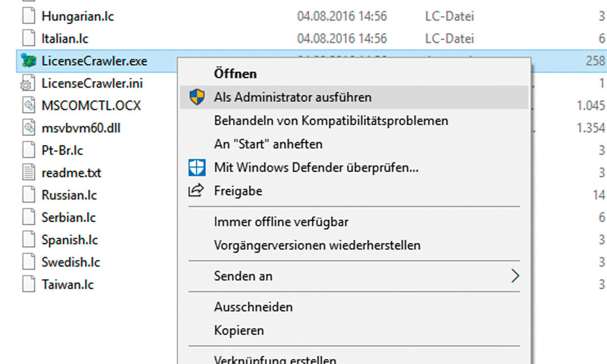The height and width of the screenshot is (364, 607).
Task: Expand the Senden an submenu arrow
Action: click(515, 276)
